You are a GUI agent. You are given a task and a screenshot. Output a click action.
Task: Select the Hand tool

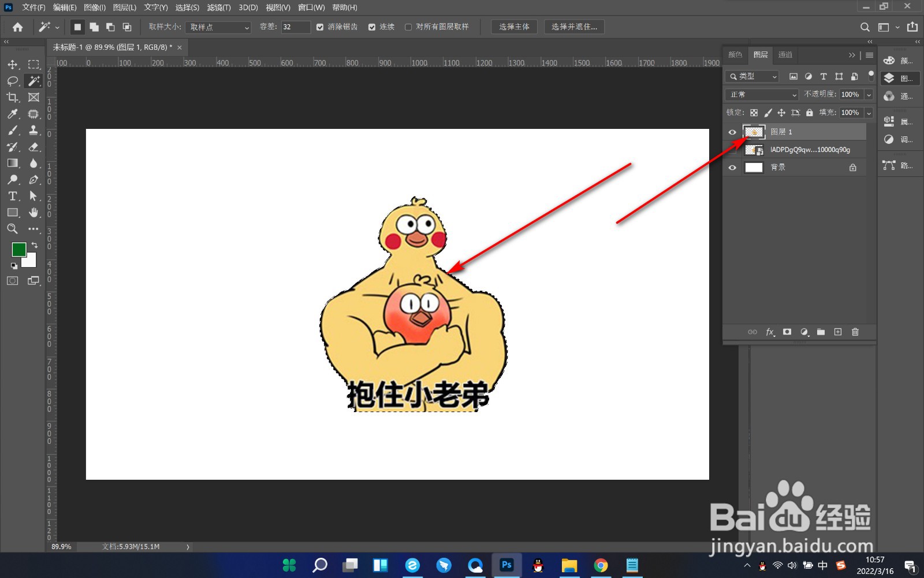[x=34, y=212]
